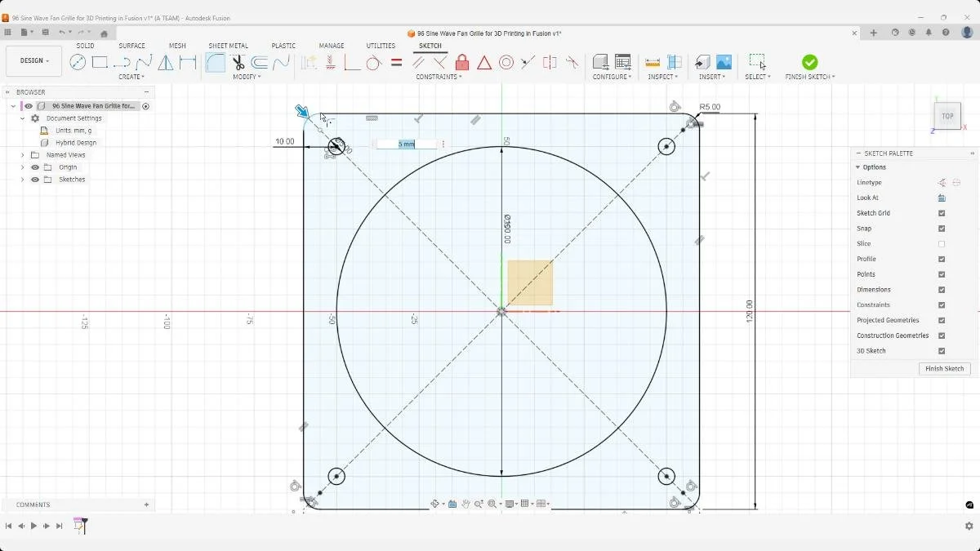Toggle visibility of the fan grille component
The width and height of the screenshot is (980, 551).
28,105
